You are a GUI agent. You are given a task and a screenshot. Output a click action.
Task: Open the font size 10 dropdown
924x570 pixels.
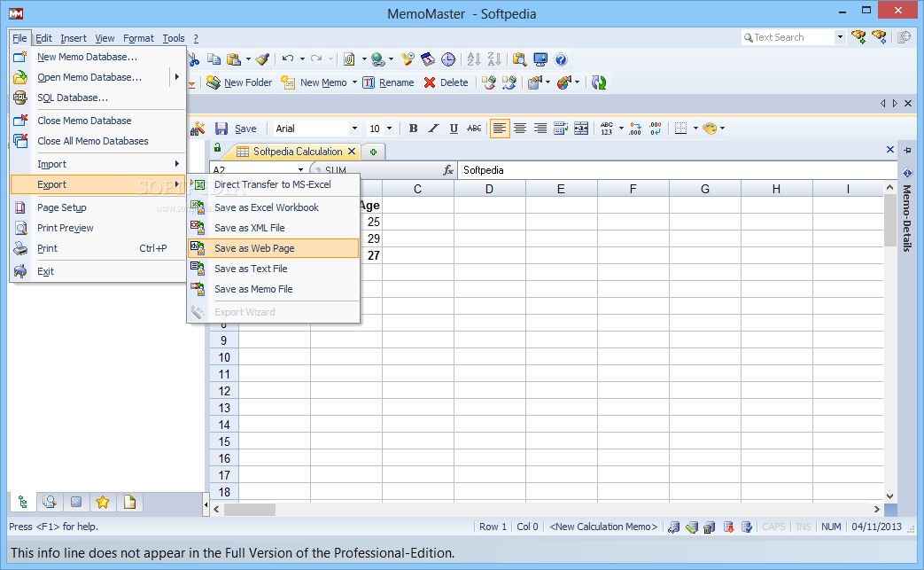[x=389, y=129]
